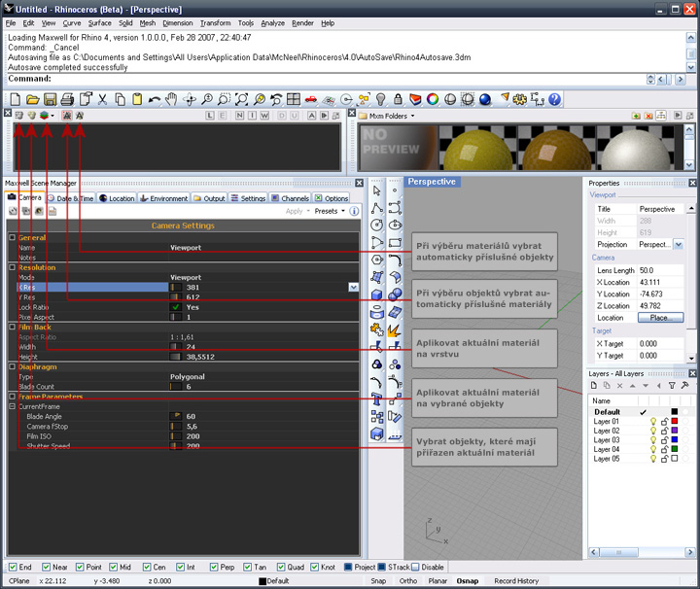This screenshot has width=700, height=589.
Task: Toggle the Project osnap checkbox
Action: click(347, 567)
